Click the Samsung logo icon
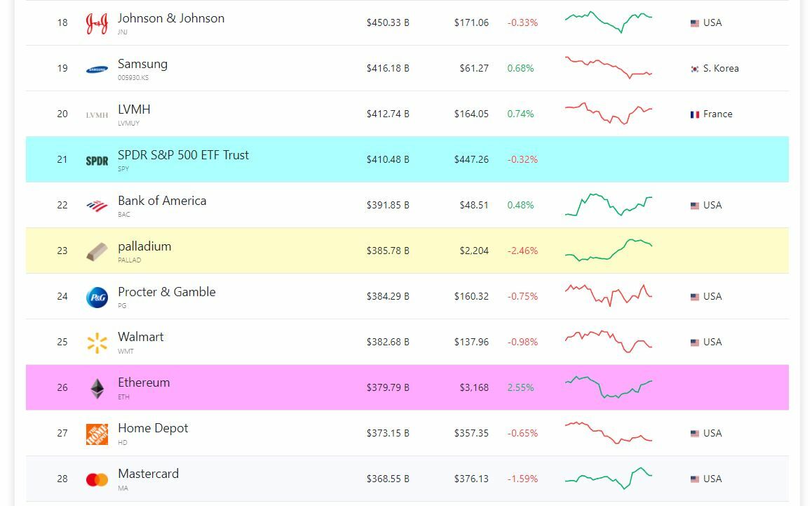 click(97, 69)
